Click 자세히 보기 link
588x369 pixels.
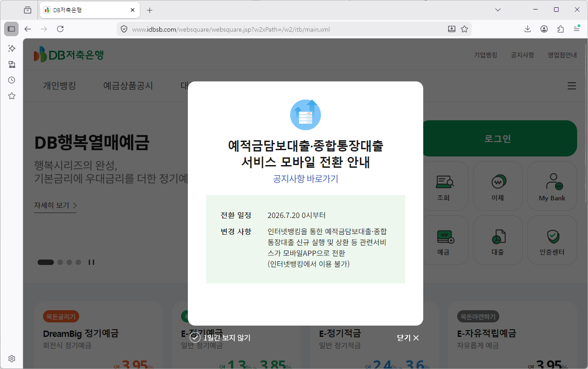(x=55, y=206)
